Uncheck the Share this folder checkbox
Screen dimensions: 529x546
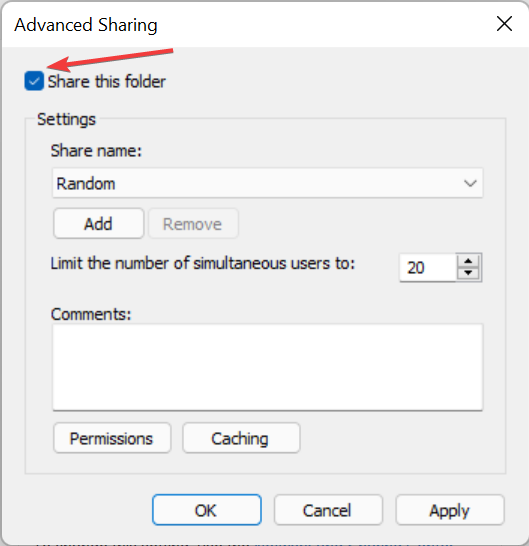(x=34, y=81)
